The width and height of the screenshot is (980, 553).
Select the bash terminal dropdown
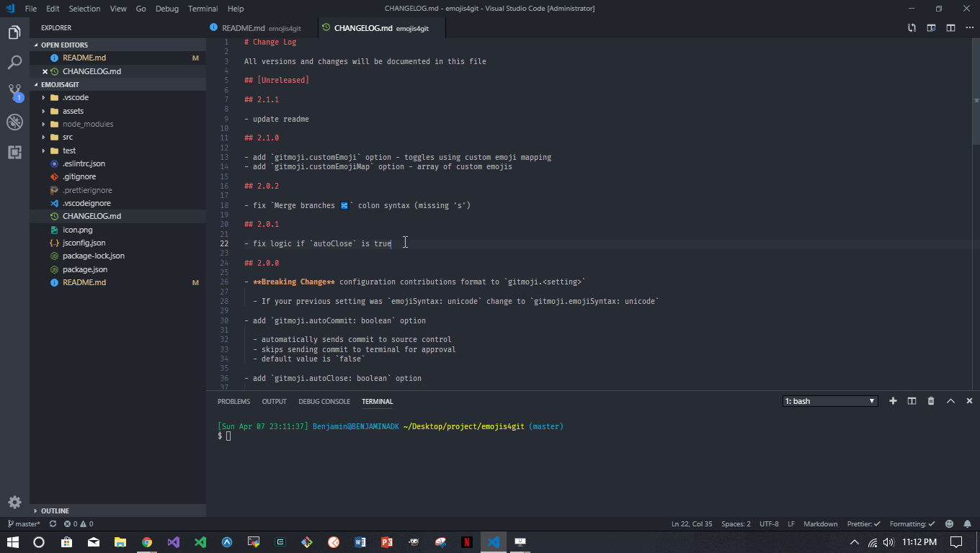coord(830,401)
